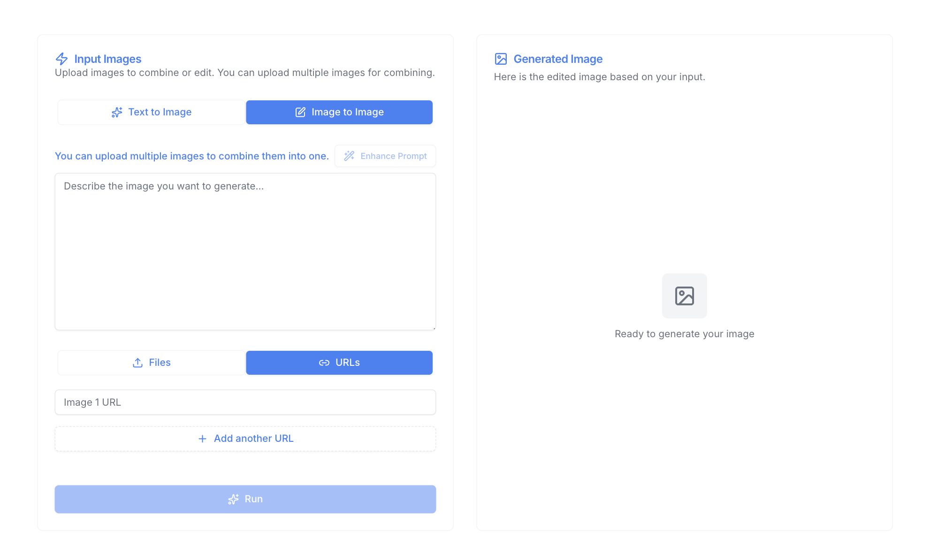Switch to the Text to Image tab
The width and height of the screenshot is (946, 560).
151,112
